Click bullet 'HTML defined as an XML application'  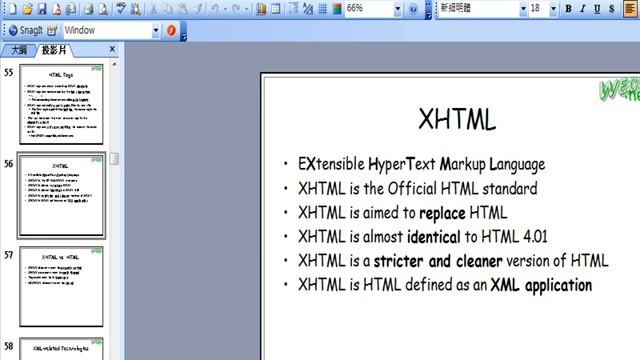(x=445, y=285)
